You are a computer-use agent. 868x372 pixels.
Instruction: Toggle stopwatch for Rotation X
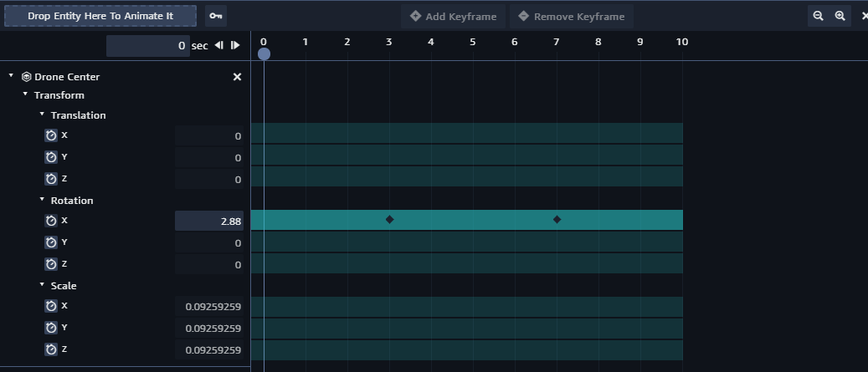[x=51, y=221]
